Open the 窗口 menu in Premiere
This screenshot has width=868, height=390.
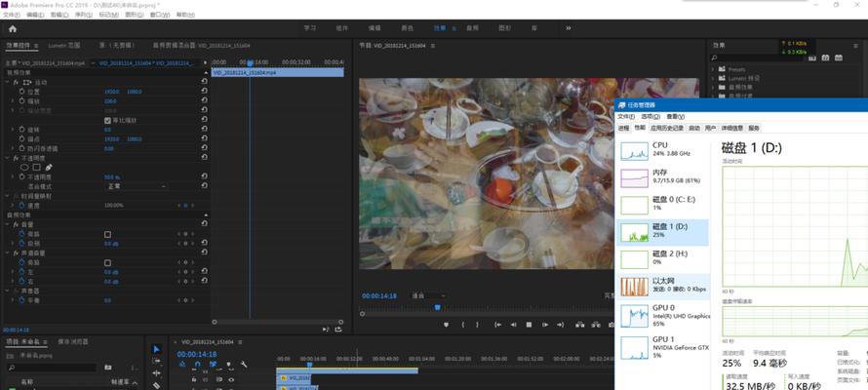(x=159, y=15)
